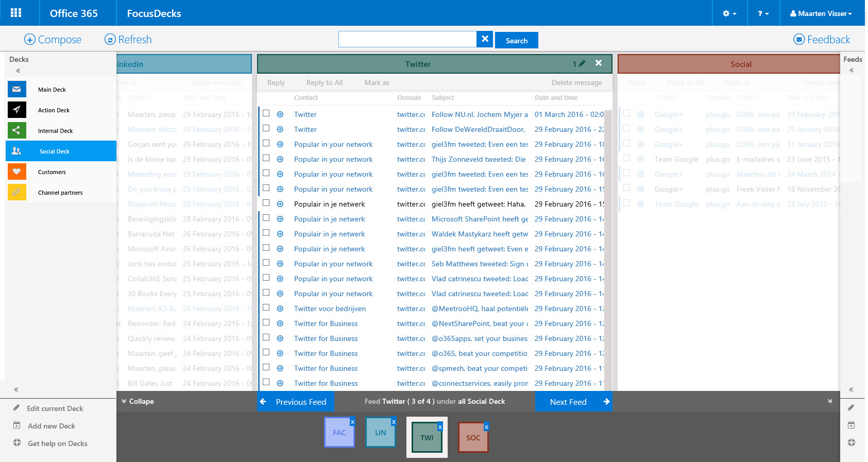Select the Customers heart icon
868x462 pixels.
point(16,172)
